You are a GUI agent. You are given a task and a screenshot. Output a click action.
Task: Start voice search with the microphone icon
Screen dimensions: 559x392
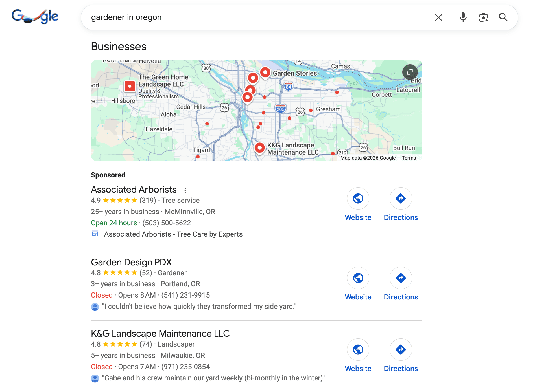coord(463,17)
